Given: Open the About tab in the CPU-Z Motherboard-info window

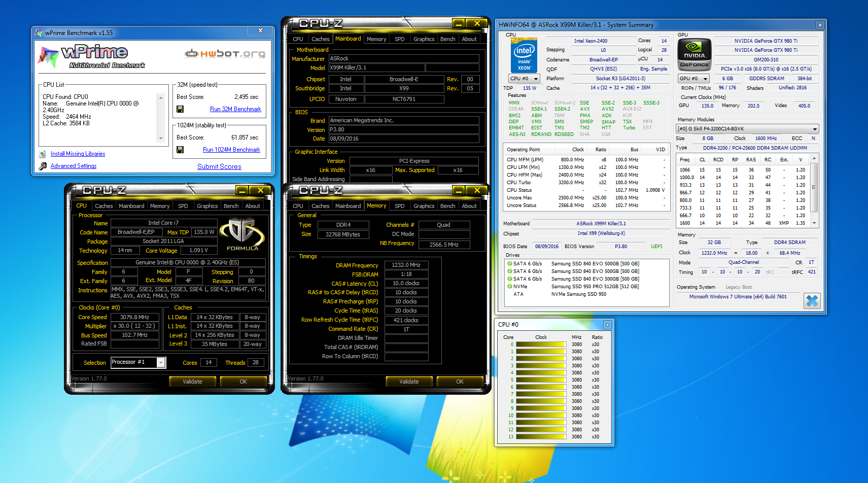Looking at the screenshot, I should pyautogui.click(x=469, y=39).
